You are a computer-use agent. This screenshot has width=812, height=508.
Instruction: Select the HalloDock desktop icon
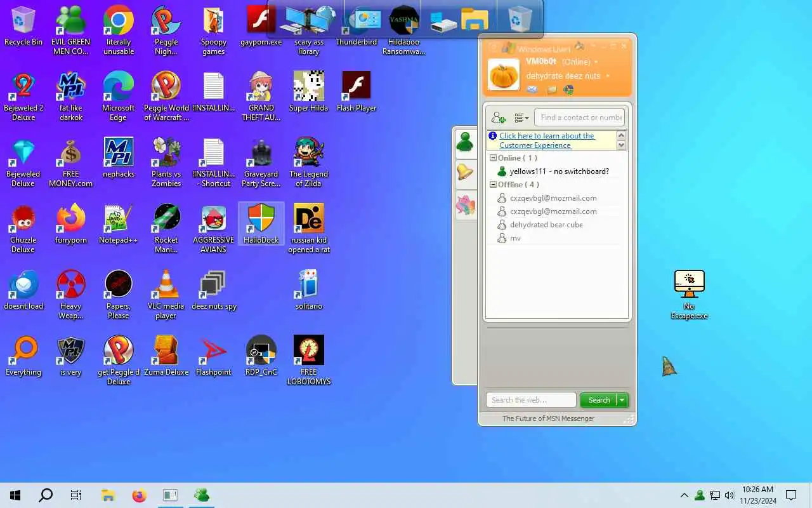(261, 225)
